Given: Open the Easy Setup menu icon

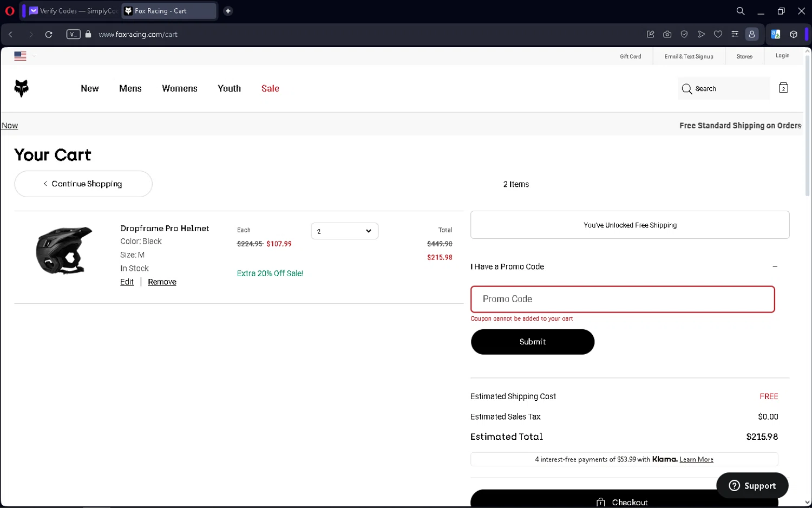Looking at the screenshot, I should pyautogui.click(x=735, y=34).
